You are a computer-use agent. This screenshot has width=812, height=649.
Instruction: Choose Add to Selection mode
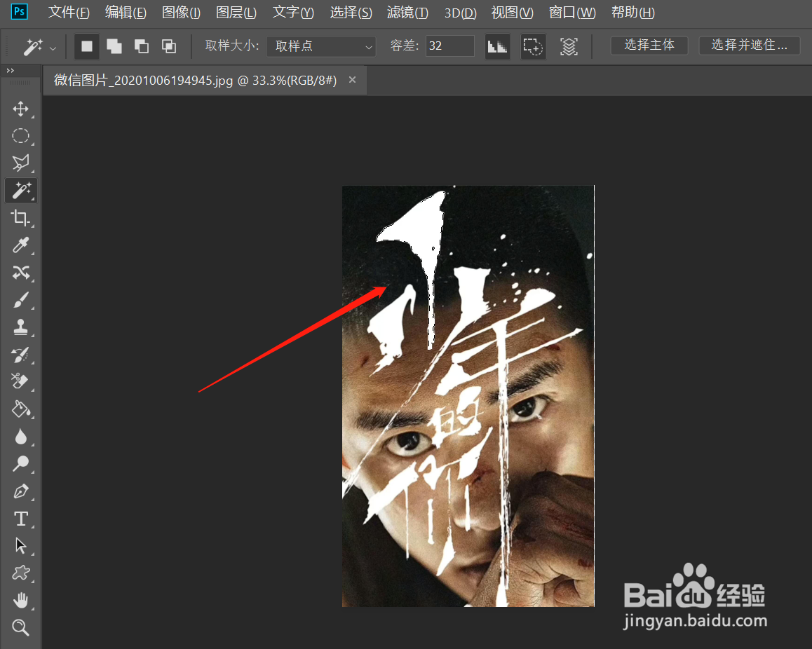pos(114,46)
